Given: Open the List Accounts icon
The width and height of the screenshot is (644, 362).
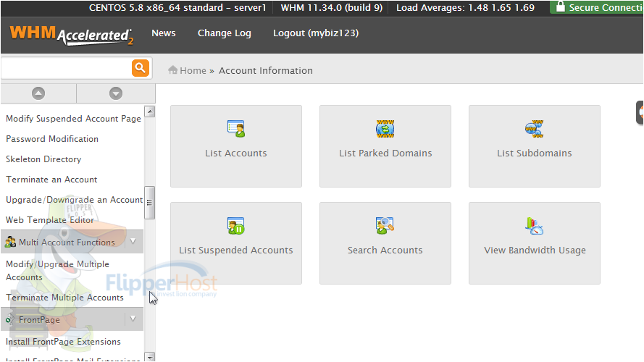Looking at the screenshot, I should coord(236,129).
